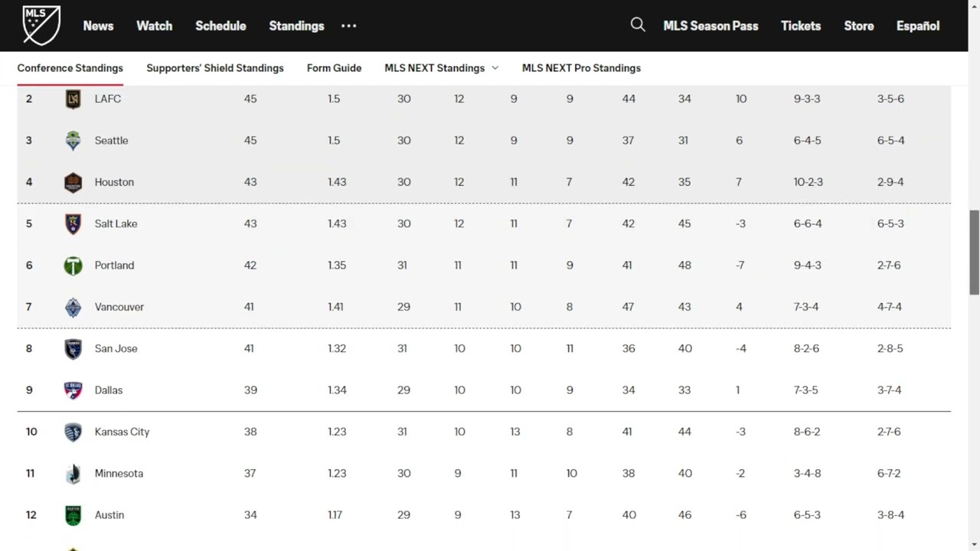
Task: Select Vancouver's home record 7-3-4
Action: tap(806, 307)
